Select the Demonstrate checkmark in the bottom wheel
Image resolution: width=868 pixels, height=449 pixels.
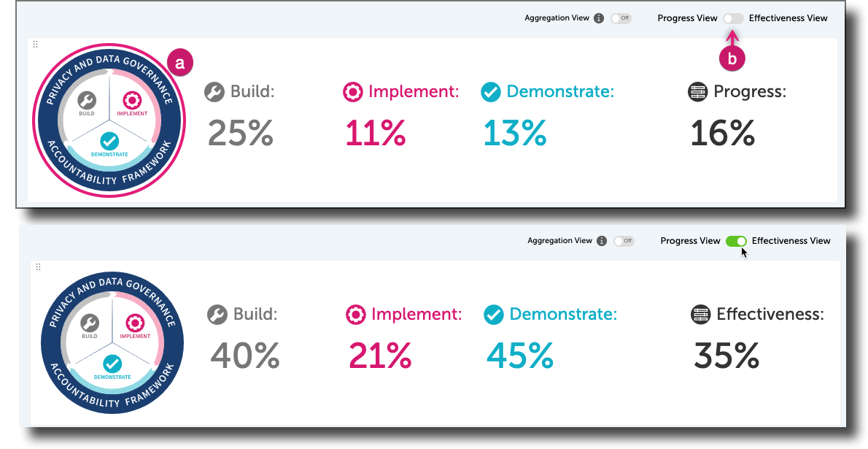pos(112,364)
